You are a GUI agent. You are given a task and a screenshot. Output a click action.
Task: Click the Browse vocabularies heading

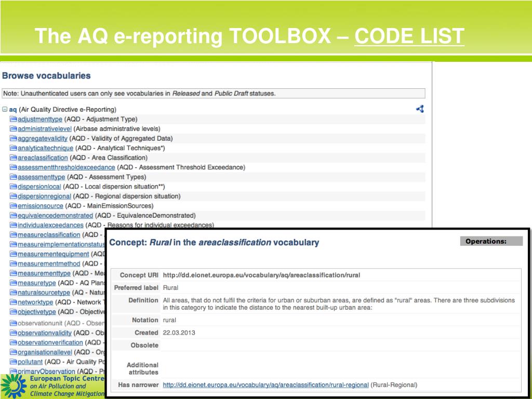tap(46, 76)
